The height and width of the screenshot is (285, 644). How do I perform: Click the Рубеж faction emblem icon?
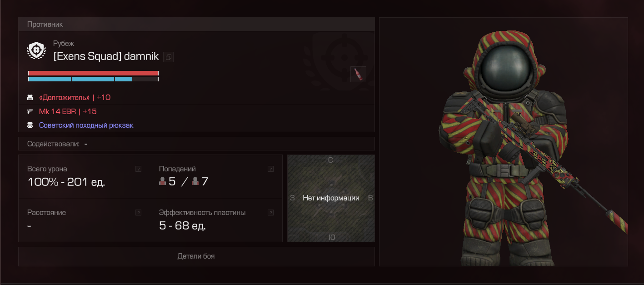tap(36, 50)
